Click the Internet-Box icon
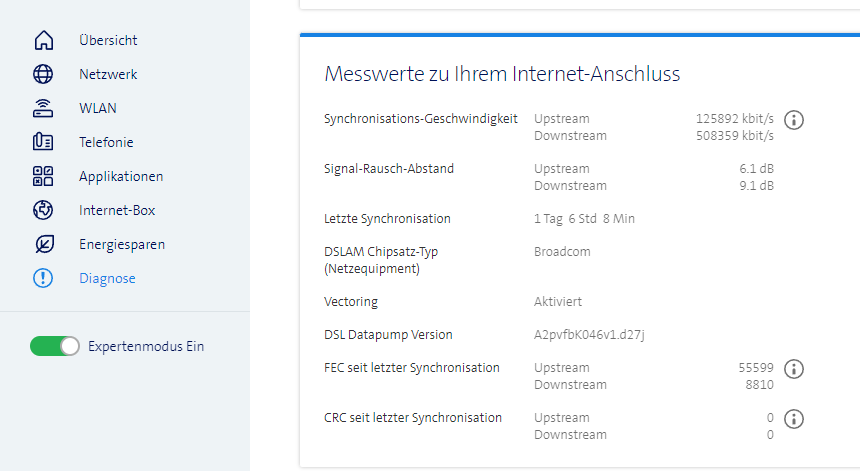The height and width of the screenshot is (471, 860). click(x=43, y=211)
